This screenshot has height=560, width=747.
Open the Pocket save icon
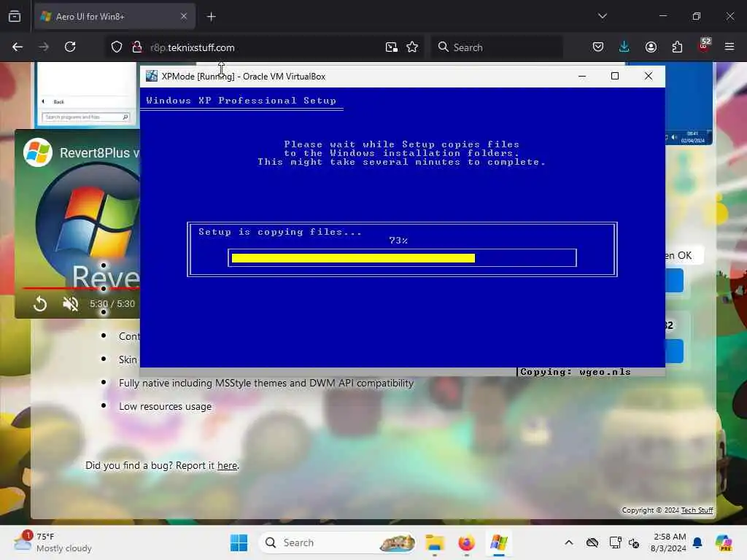click(x=598, y=47)
